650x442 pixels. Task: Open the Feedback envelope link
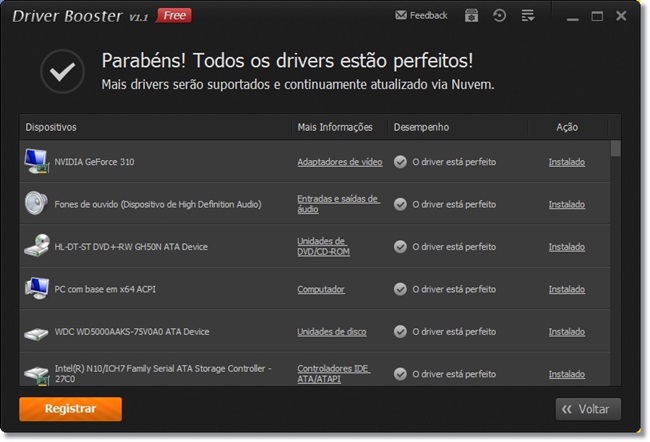[x=421, y=15]
